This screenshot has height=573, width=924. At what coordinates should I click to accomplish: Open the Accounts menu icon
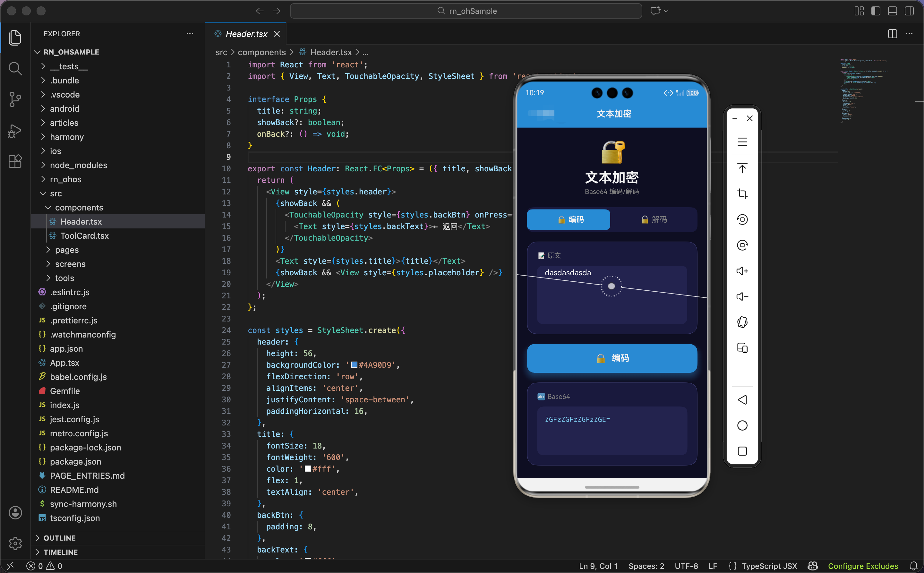[15, 513]
